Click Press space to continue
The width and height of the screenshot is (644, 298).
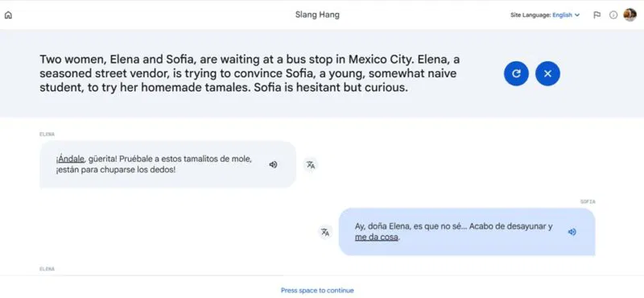point(317,290)
